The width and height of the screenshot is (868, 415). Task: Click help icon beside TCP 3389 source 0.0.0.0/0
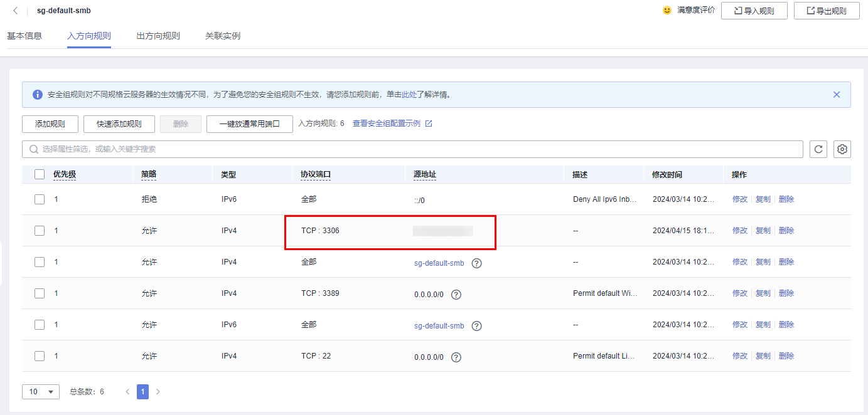click(x=456, y=295)
